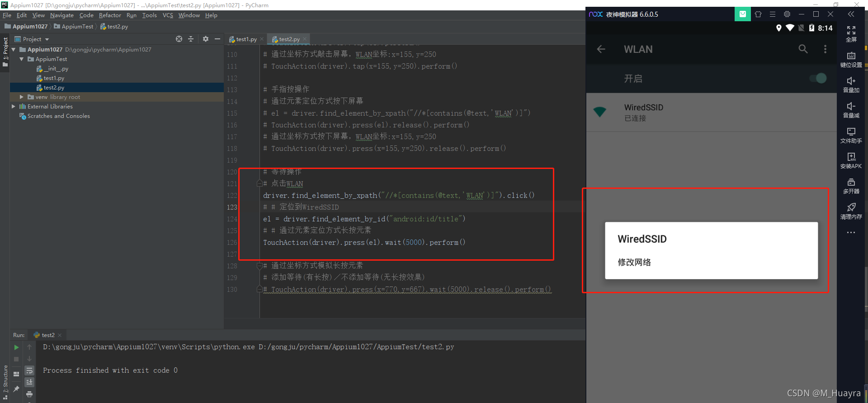868x403 pixels.
Task: Open the Navigate menu
Action: coord(62,15)
